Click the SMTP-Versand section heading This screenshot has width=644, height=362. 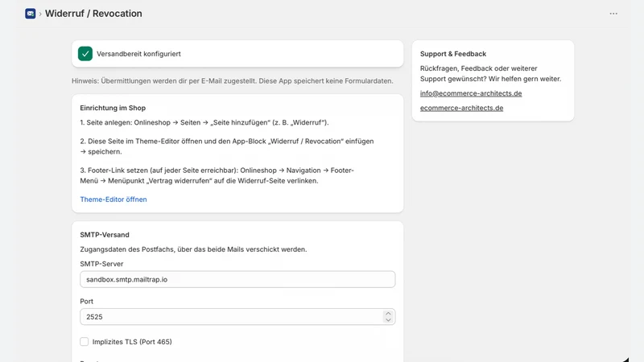click(x=105, y=235)
